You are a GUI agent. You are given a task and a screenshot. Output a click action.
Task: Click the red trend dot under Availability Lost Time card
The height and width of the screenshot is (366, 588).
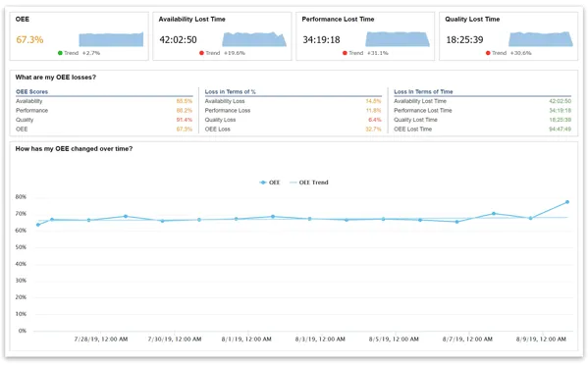click(202, 53)
